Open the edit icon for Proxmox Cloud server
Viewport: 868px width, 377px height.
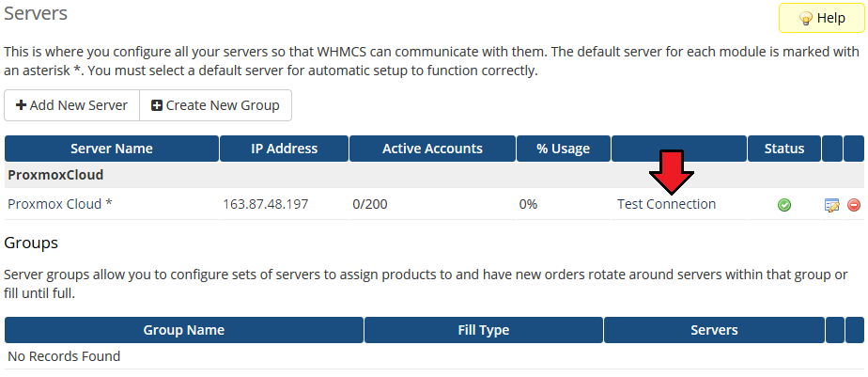(831, 205)
